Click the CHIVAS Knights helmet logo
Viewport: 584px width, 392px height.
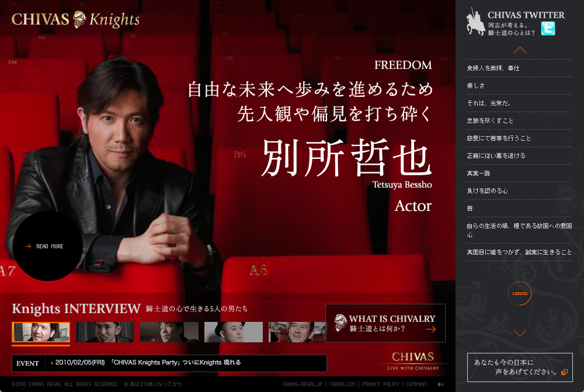pyautogui.click(x=79, y=19)
